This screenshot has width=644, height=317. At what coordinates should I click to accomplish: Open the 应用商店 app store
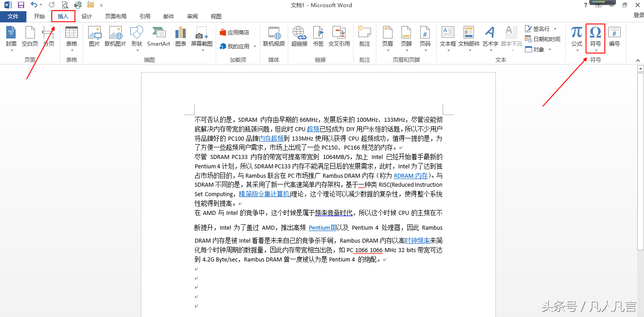(x=235, y=32)
